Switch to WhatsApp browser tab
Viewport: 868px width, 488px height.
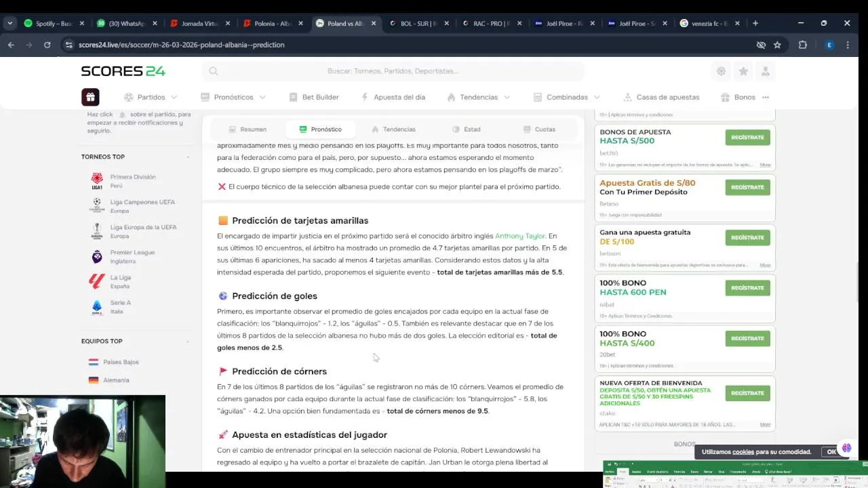127,23
